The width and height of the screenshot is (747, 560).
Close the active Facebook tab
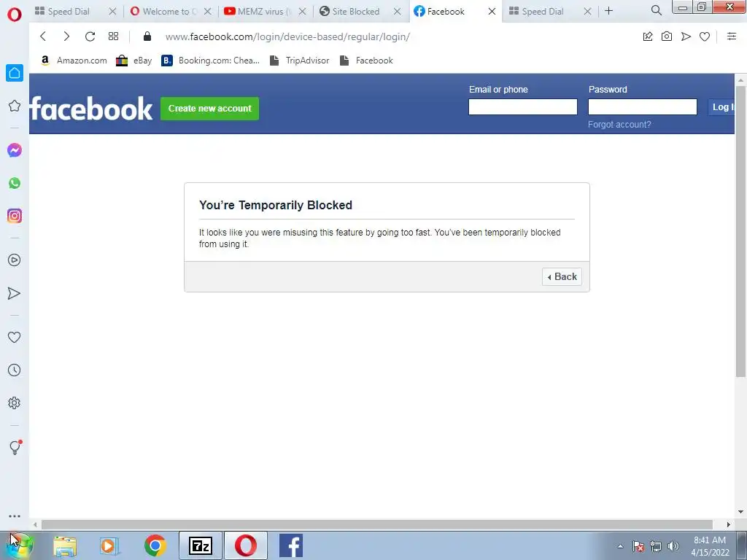point(492,11)
